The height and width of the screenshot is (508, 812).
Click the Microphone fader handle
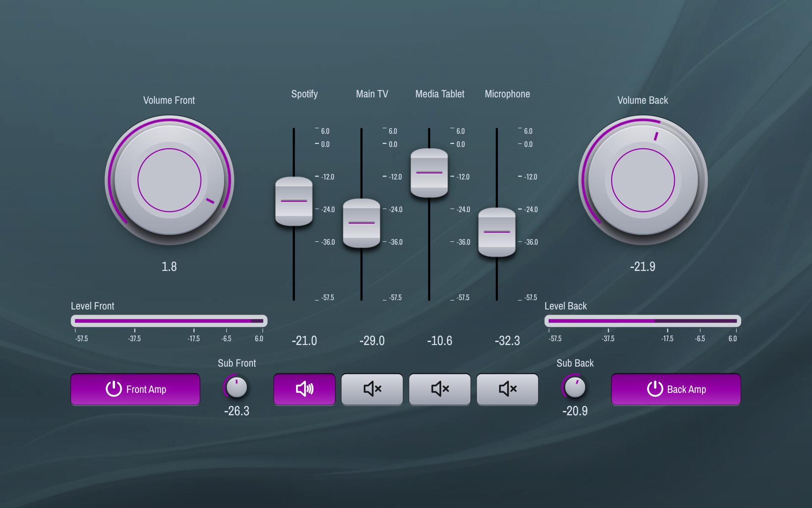coord(497,232)
